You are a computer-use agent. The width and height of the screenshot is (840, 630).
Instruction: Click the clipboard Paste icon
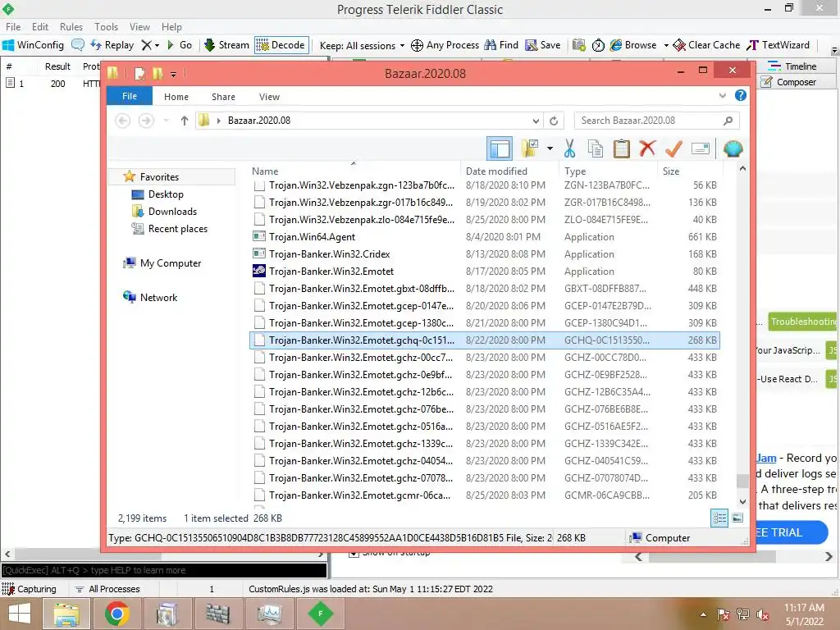click(621, 148)
